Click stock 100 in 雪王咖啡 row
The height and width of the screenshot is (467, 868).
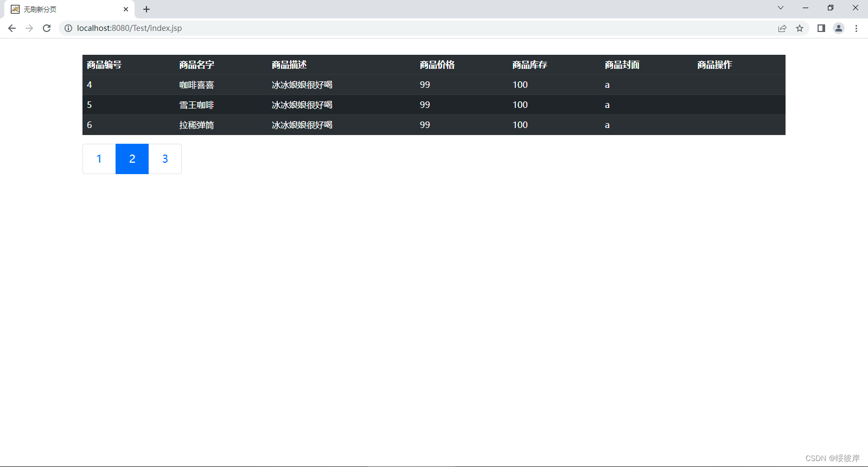coord(520,105)
